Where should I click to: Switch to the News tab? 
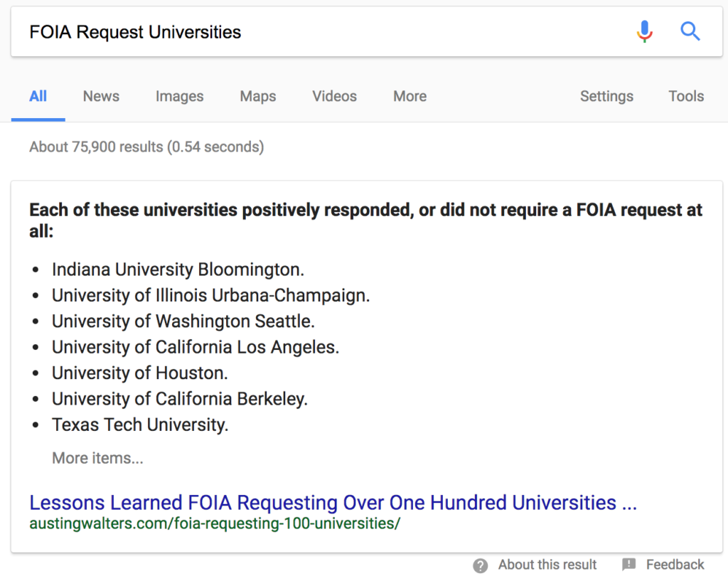coord(101,96)
